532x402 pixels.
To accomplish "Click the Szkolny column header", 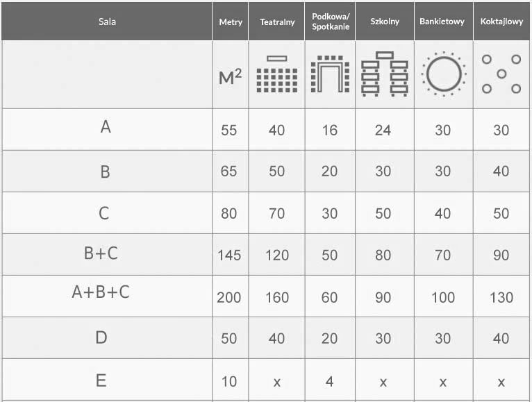I will 385,22.
